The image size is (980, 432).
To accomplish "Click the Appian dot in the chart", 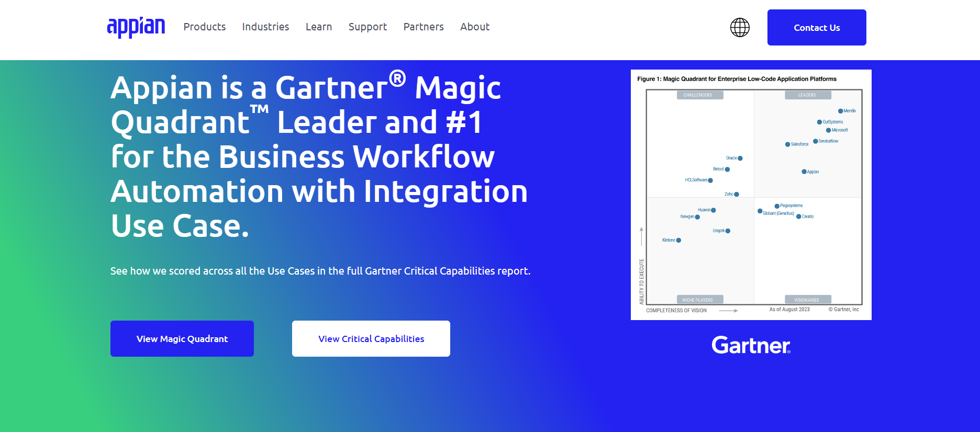I will [804, 172].
